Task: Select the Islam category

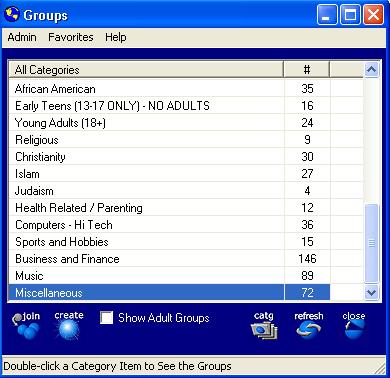Action: tap(146, 174)
